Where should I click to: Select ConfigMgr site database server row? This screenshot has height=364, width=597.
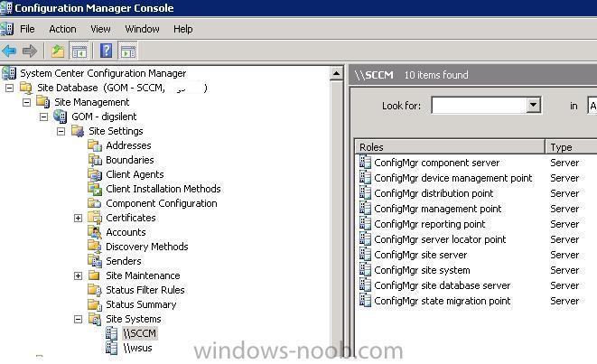(443, 285)
